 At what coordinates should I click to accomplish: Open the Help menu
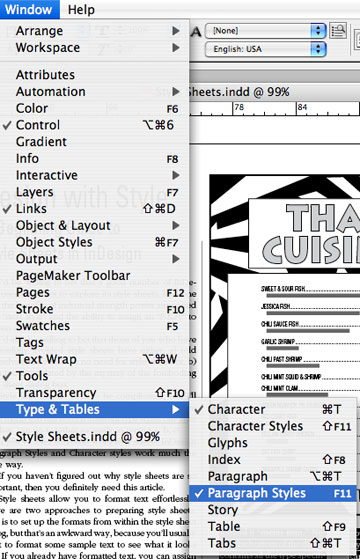pos(81,9)
